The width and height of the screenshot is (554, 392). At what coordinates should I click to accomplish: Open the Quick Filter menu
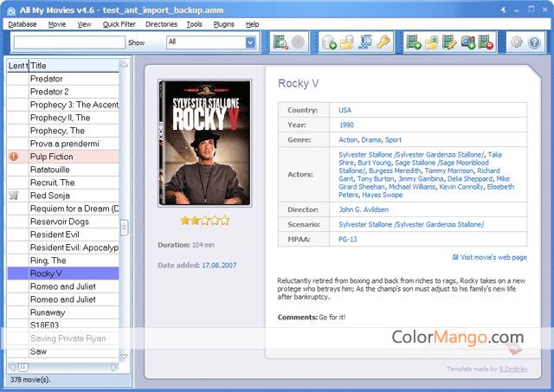pos(119,24)
